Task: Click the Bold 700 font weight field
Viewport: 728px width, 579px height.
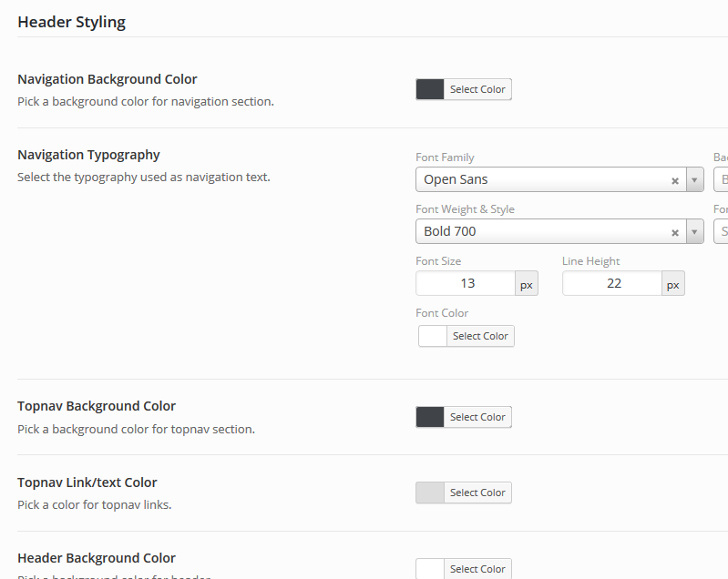Action: 543,232
